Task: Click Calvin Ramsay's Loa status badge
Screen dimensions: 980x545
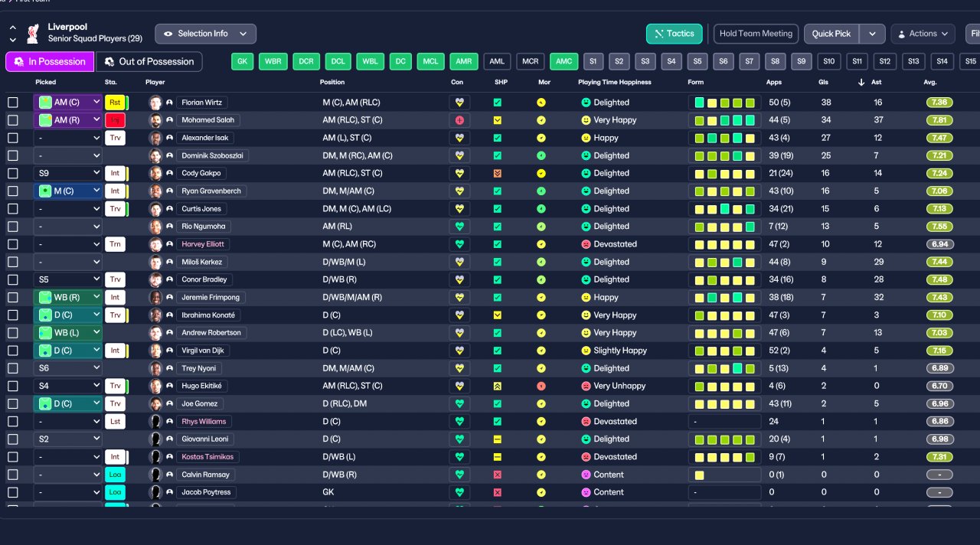Action: pyautogui.click(x=115, y=475)
